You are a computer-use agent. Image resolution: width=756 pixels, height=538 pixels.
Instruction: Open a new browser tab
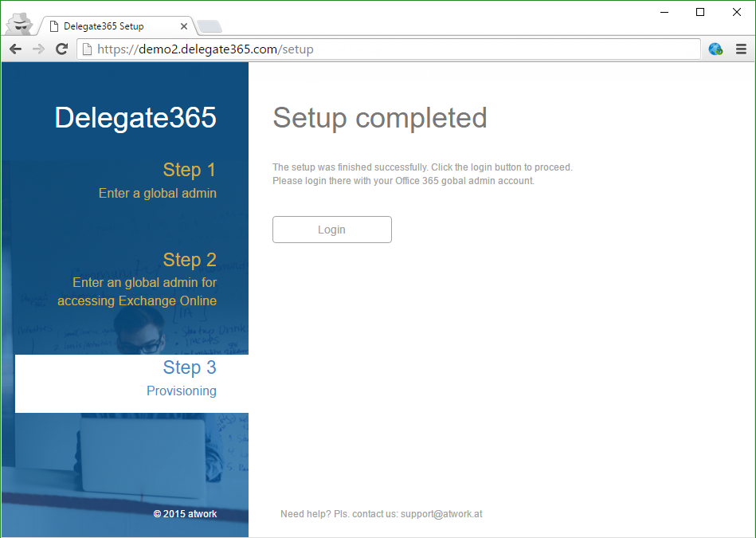(x=210, y=26)
